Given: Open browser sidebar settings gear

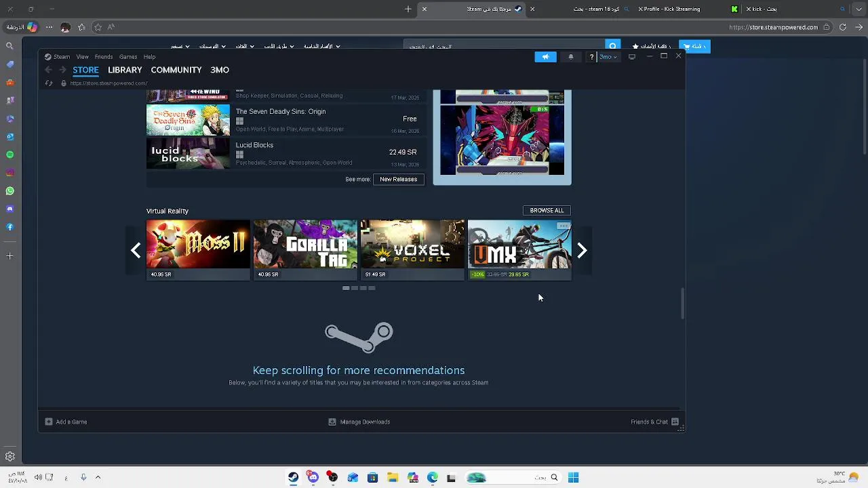Looking at the screenshot, I should (x=10, y=457).
